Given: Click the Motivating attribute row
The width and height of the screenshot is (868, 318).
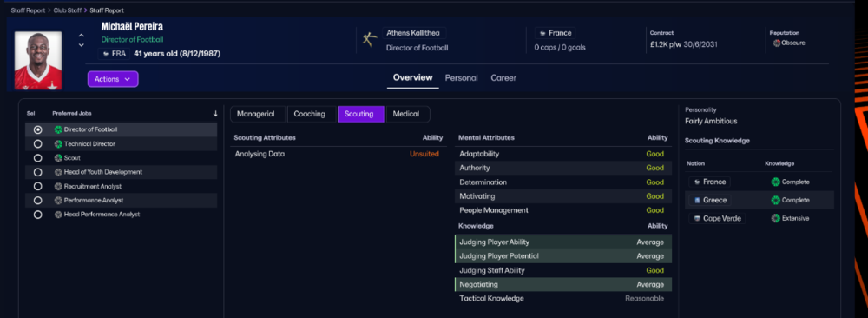Looking at the screenshot, I should [x=563, y=196].
